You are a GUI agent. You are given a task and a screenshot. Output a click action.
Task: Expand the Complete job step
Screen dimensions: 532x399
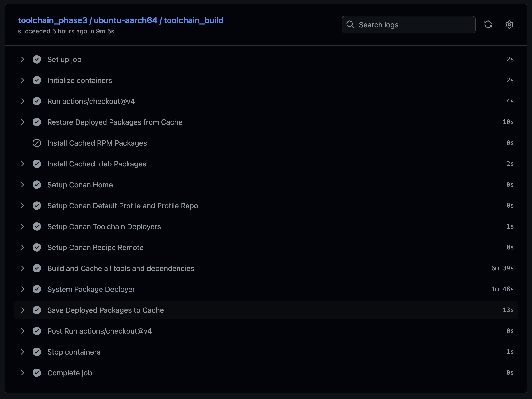pos(22,373)
